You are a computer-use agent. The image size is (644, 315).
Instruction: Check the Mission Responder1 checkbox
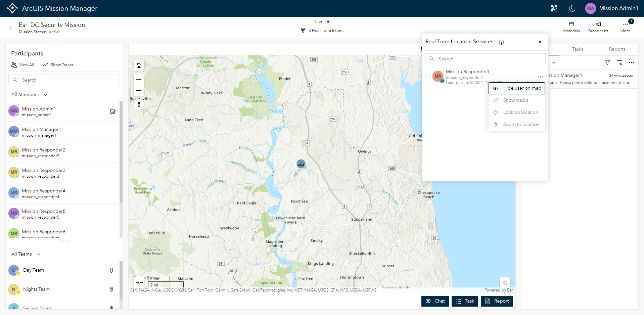(427, 77)
